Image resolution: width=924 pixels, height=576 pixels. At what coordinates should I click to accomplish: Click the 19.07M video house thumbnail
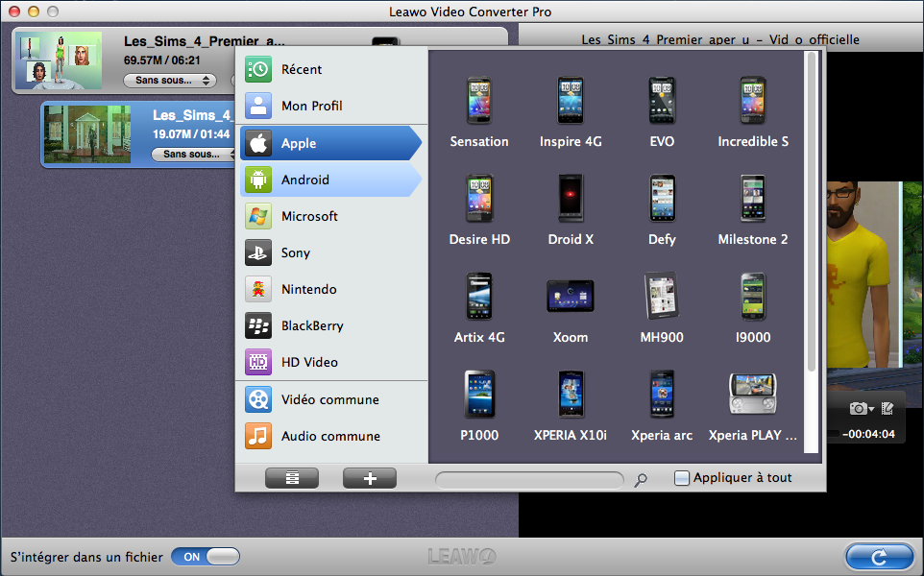click(87, 134)
